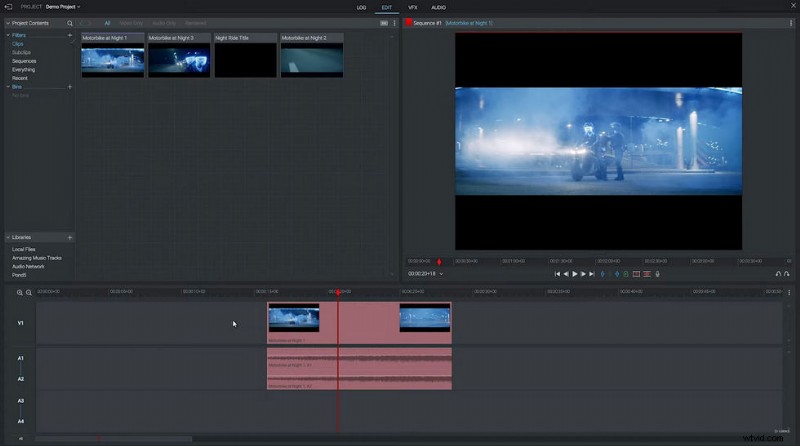This screenshot has width=800, height=446.
Task: Click the add Libraries plus icon
Action: pyautogui.click(x=70, y=238)
